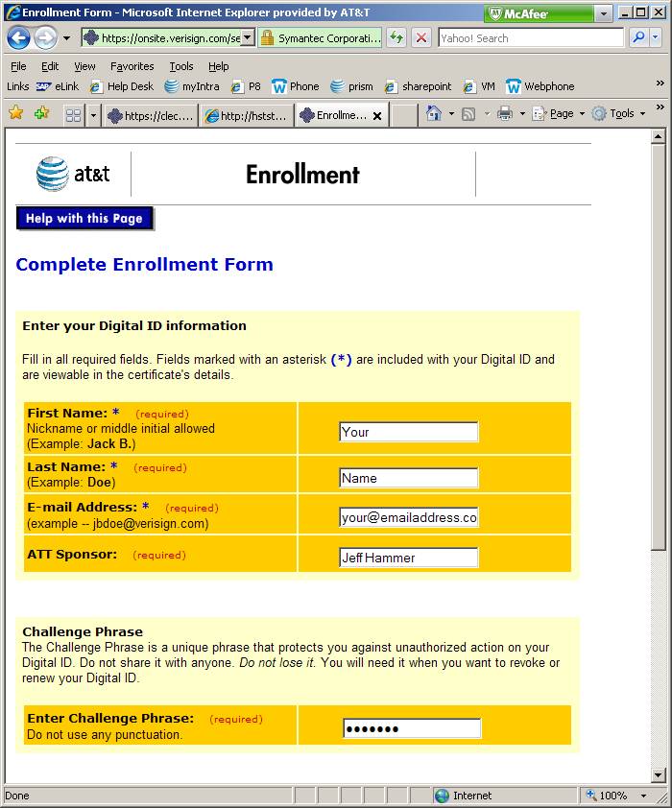
Task: Click the vertical scrollbar up arrow
Action: click(659, 136)
